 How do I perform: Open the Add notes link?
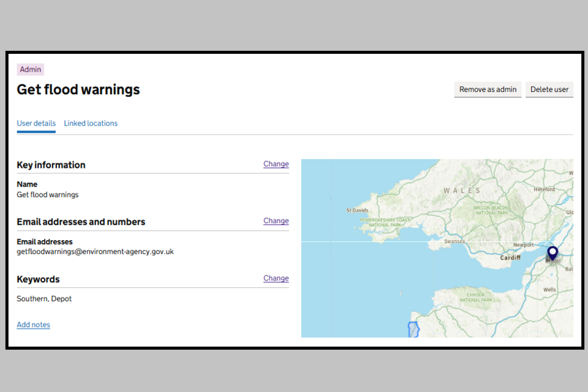(33, 325)
